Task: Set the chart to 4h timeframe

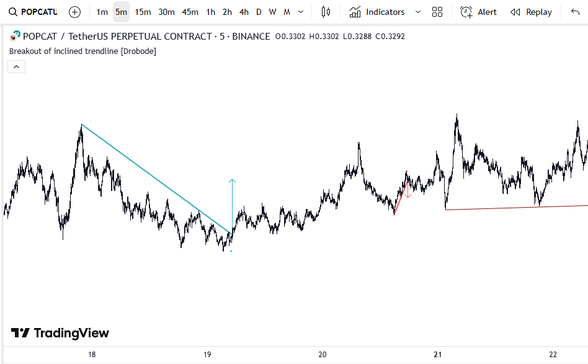Action: [243, 12]
